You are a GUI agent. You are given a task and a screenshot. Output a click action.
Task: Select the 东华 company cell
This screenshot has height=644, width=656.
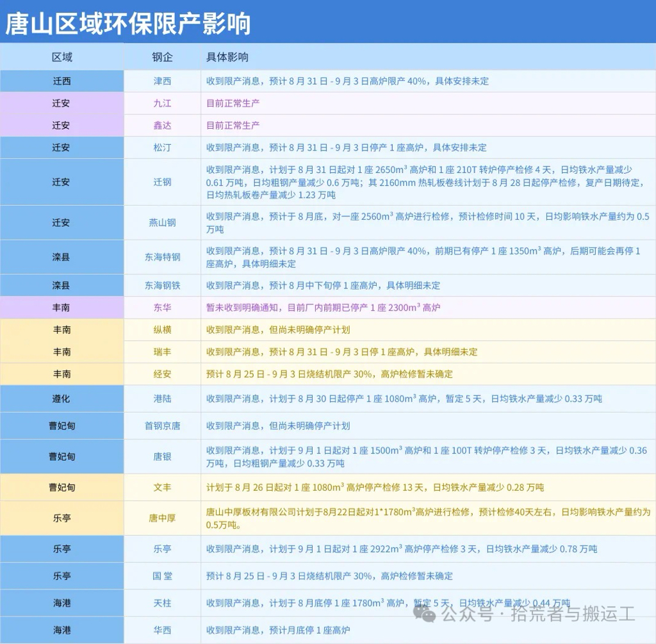[x=162, y=308]
